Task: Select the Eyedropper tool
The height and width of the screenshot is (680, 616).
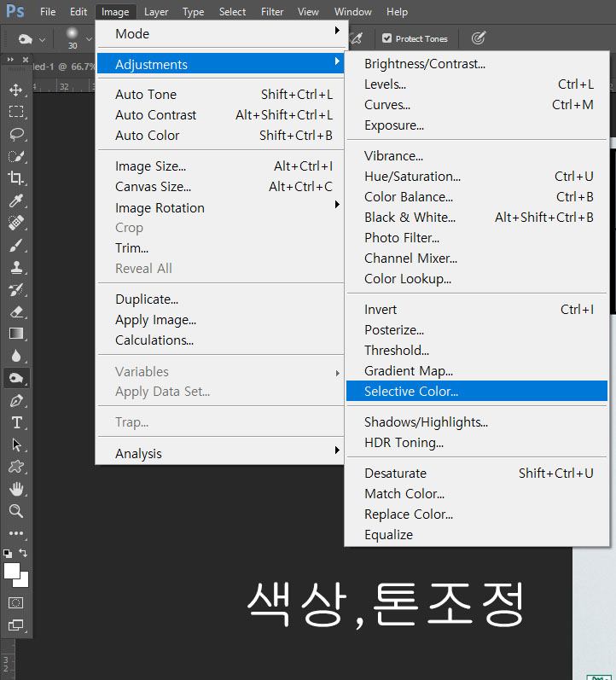Action: tap(16, 201)
